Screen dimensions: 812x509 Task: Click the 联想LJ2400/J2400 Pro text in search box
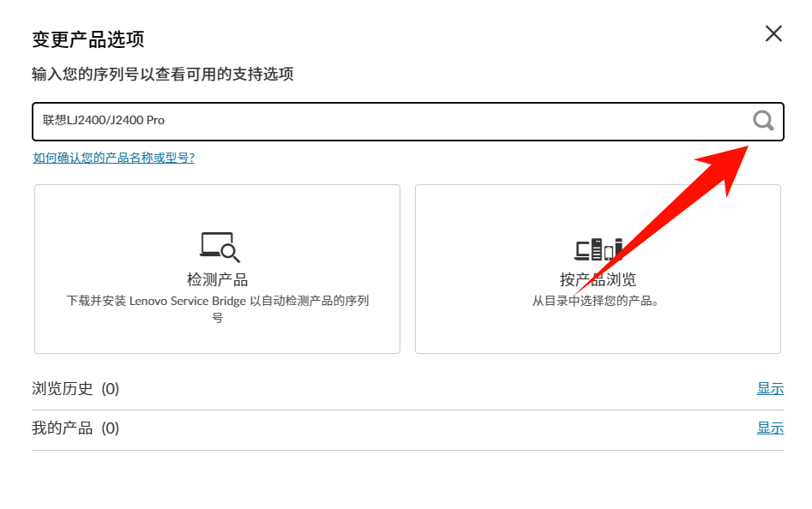pos(104,121)
